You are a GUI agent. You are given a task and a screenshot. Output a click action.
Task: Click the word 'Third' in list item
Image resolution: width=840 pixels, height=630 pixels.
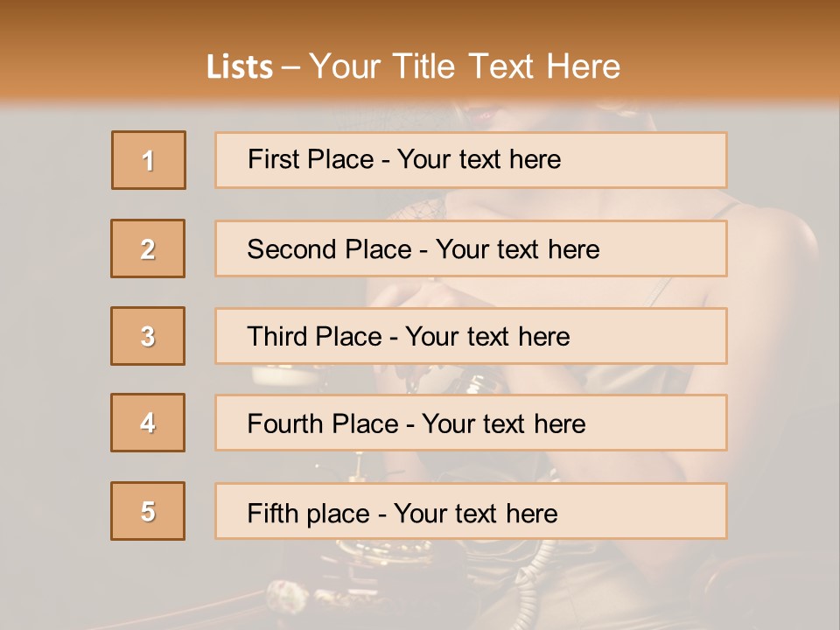[278, 337]
